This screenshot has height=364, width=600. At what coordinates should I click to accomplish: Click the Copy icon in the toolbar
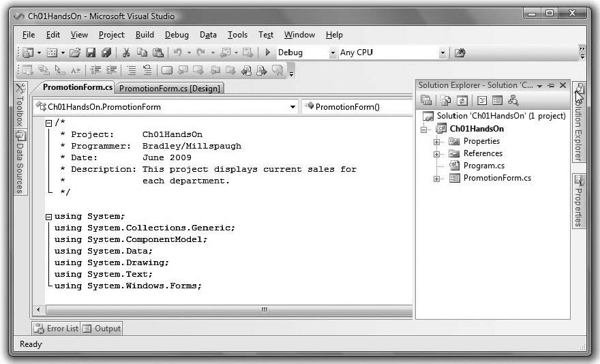[x=142, y=52]
